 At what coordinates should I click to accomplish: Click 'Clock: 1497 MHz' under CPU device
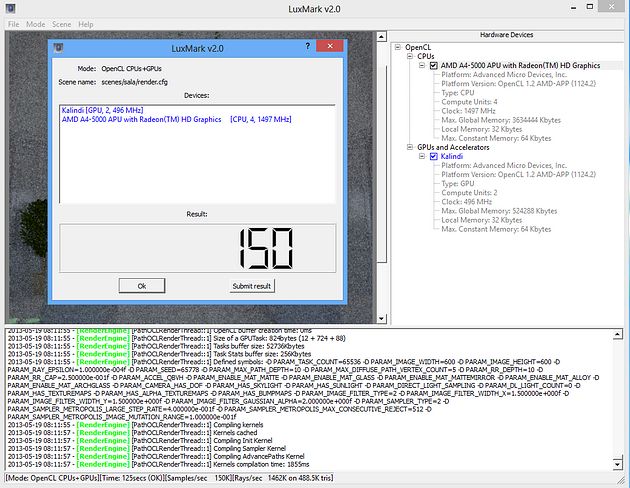468,111
